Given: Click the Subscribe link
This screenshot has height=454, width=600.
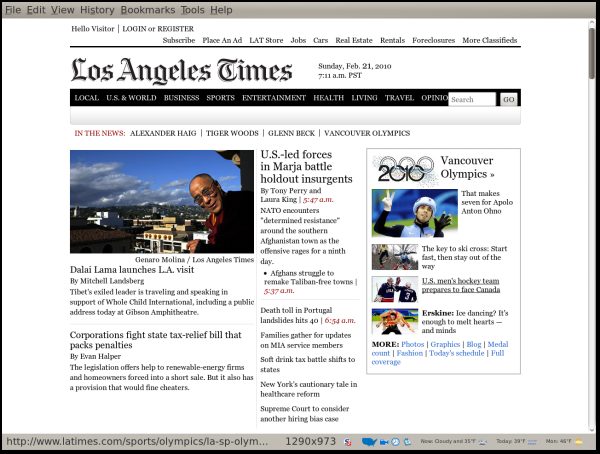Looking at the screenshot, I should [179, 40].
